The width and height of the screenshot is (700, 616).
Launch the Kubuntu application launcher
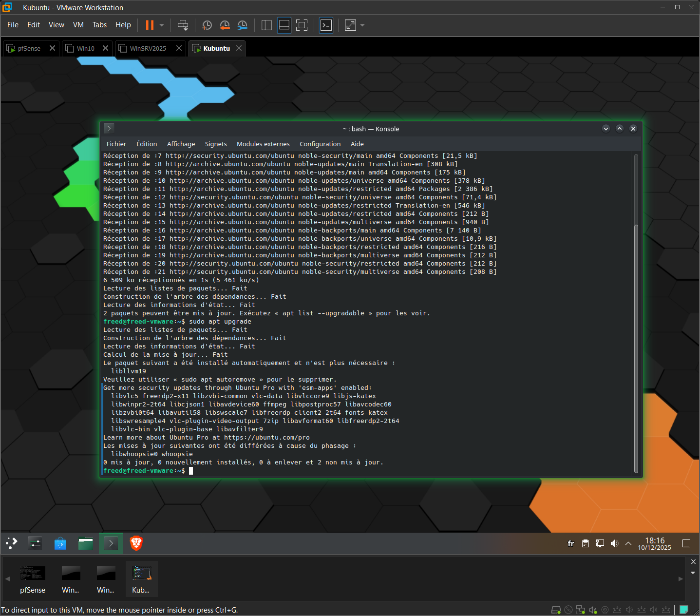11,543
